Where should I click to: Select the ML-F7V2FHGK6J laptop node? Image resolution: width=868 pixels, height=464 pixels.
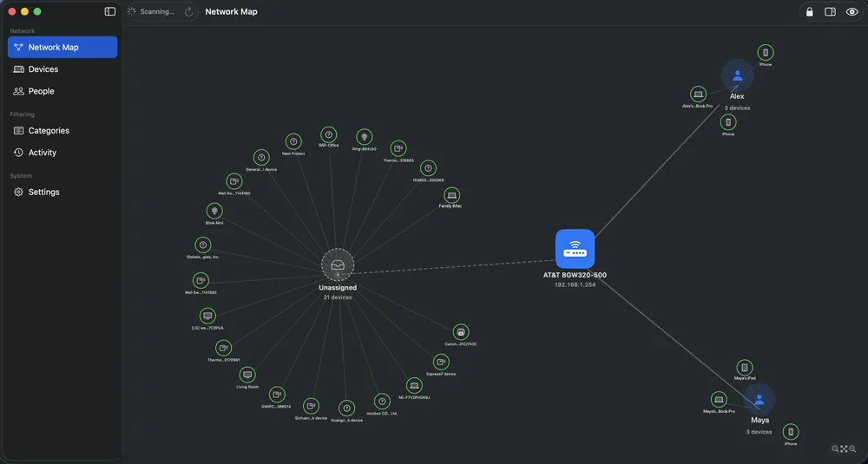[x=414, y=386]
